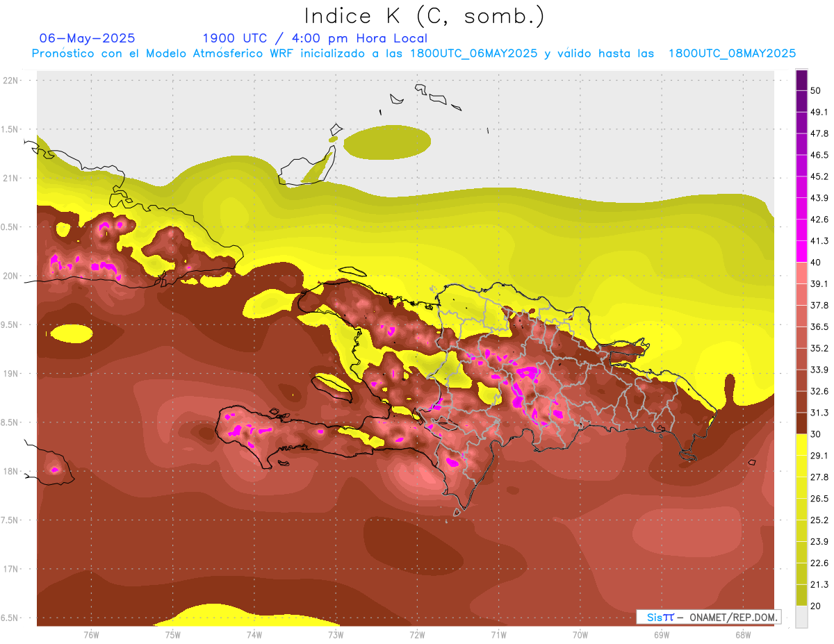Click the '25.2' color scale value
The image size is (834, 644).
click(x=820, y=520)
